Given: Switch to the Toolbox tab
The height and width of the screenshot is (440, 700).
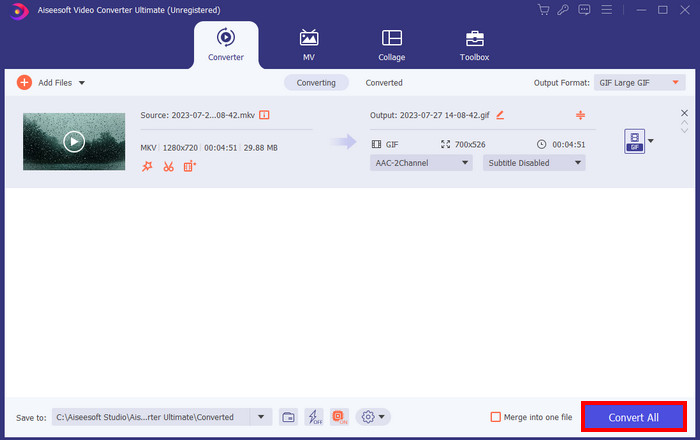Looking at the screenshot, I should pyautogui.click(x=475, y=45).
